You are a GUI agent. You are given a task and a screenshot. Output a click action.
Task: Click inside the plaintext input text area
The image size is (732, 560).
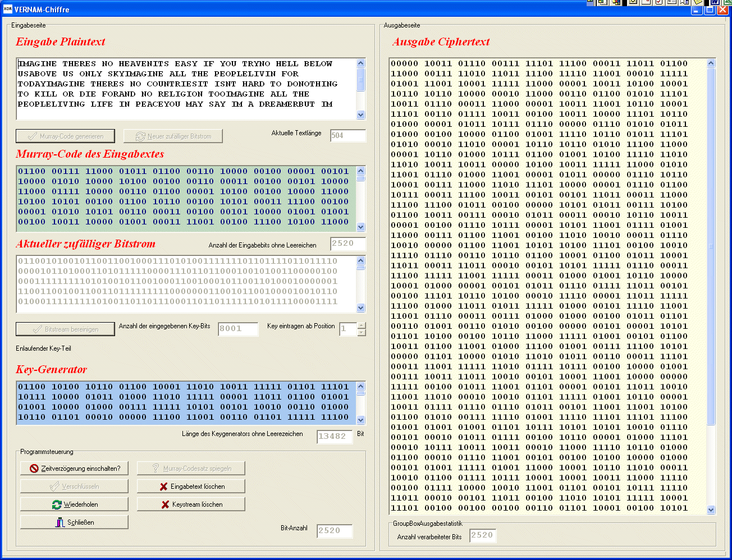[x=186, y=89]
